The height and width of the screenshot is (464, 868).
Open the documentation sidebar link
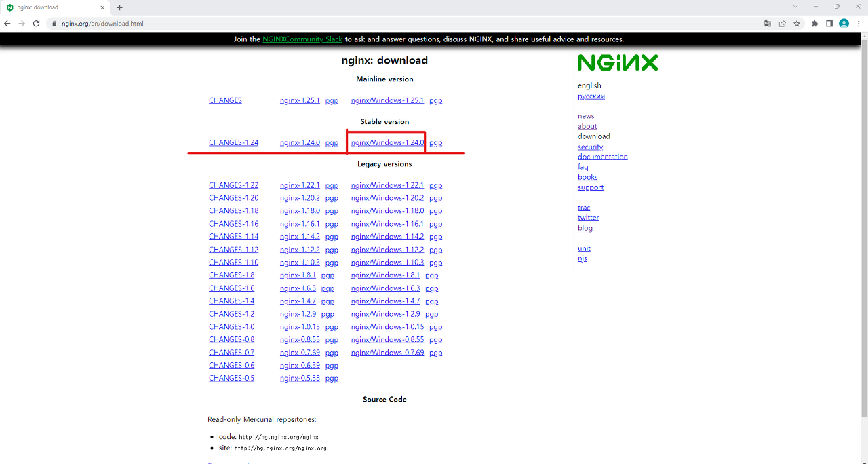(602, 156)
